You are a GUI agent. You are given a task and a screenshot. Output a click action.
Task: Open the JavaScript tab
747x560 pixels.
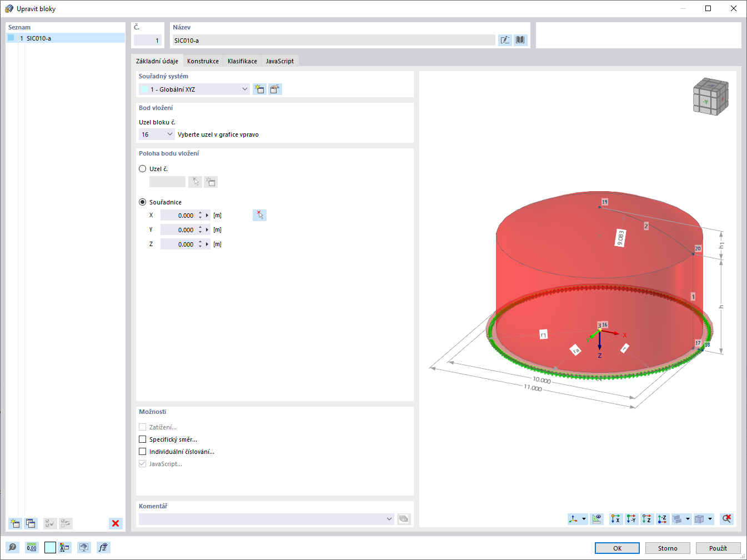click(x=279, y=61)
